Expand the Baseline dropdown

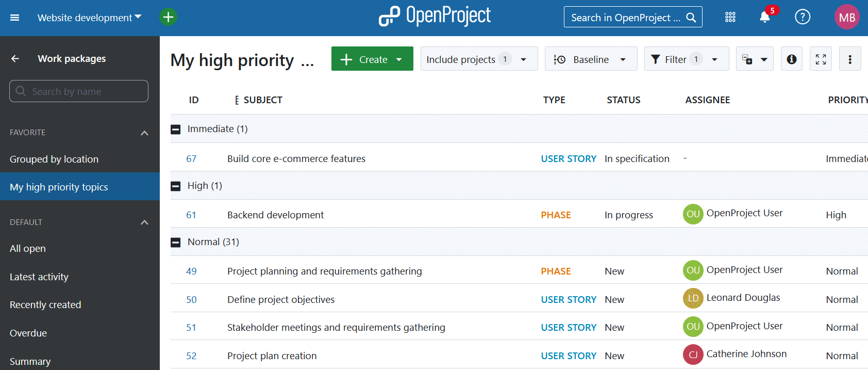click(591, 59)
